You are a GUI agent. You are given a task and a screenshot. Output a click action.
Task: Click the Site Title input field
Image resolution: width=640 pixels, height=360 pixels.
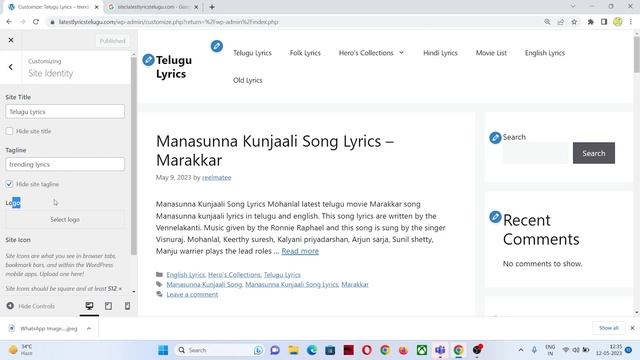(65, 111)
